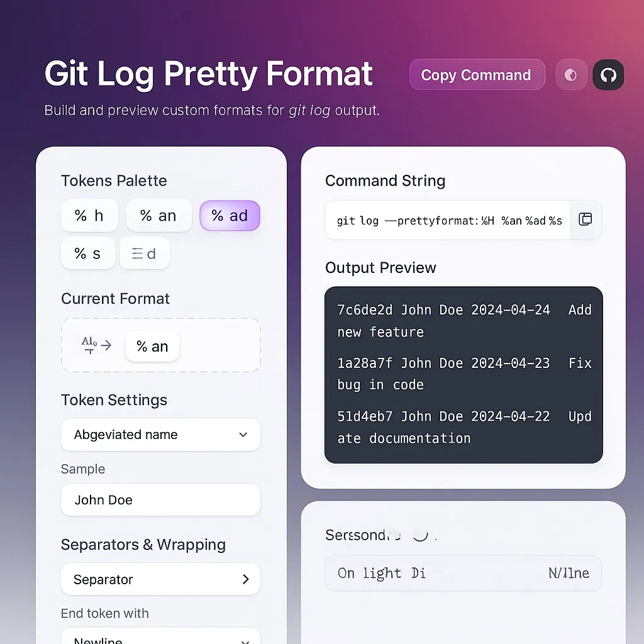Click the On light Di row
The image size is (644, 644).
tap(463, 573)
